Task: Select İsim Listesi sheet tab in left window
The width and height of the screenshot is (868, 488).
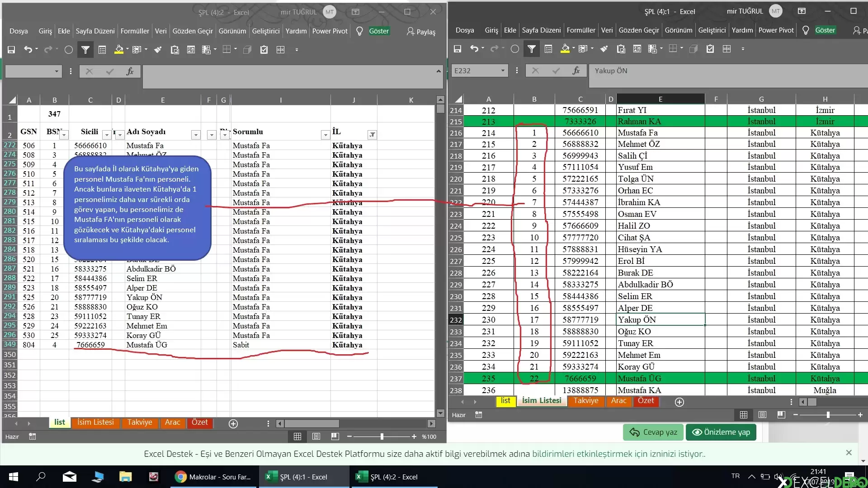Action: click(x=95, y=422)
